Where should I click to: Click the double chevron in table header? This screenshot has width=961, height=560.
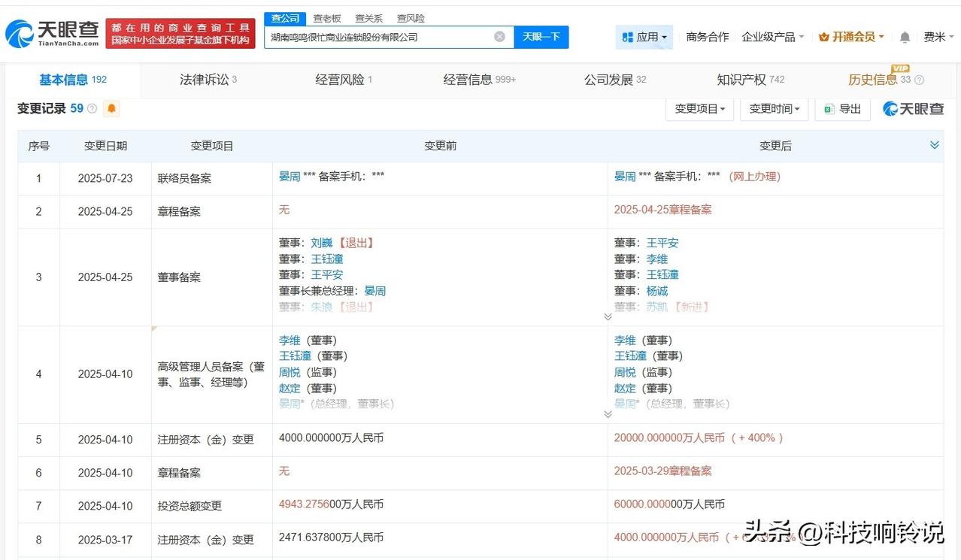click(935, 145)
